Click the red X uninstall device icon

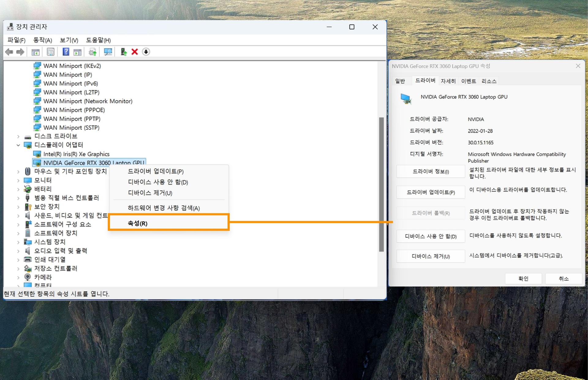pyautogui.click(x=134, y=52)
